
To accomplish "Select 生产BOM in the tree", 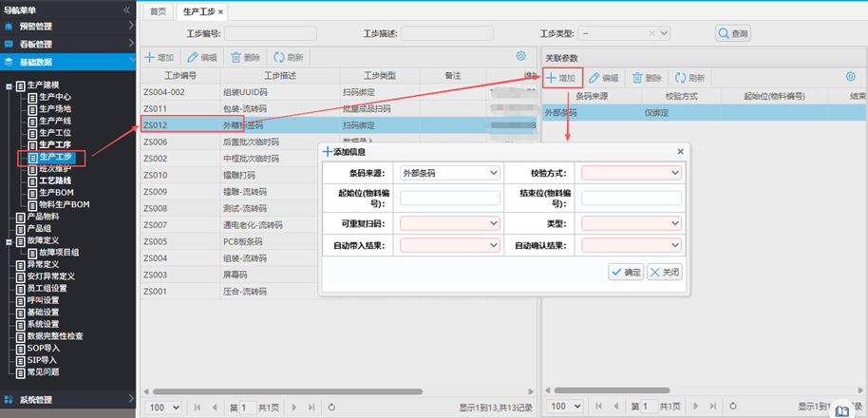I will coord(56,193).
